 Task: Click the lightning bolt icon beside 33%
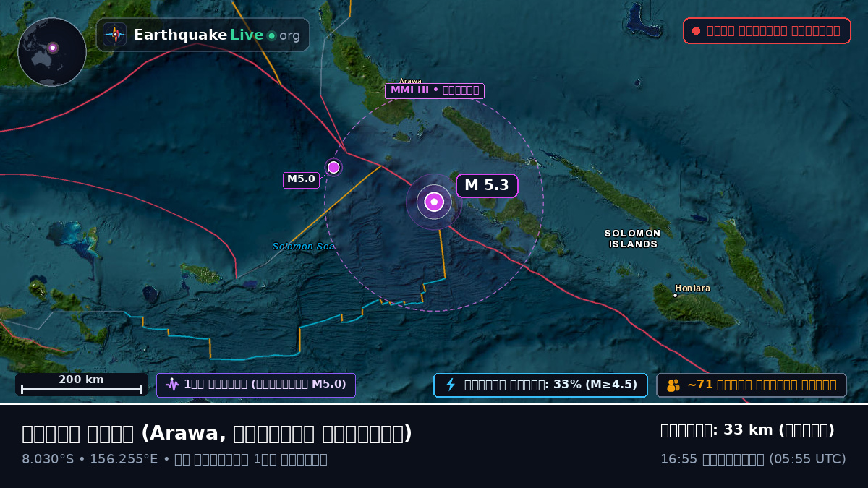pyautogui.click(x=451, y=385)
